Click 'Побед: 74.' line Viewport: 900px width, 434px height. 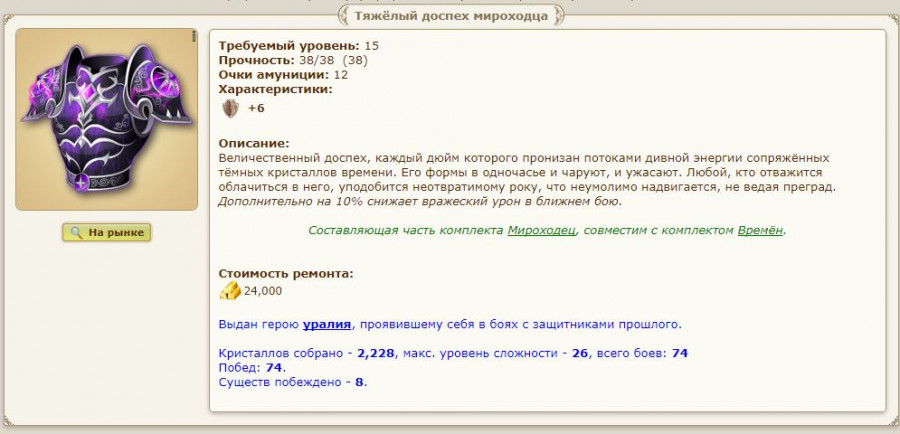[x=253, y=367]
